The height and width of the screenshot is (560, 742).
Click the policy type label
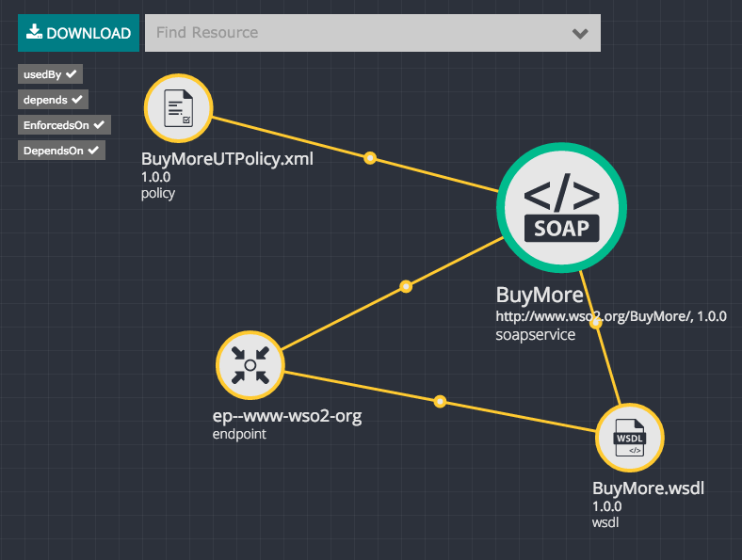[x=158, y=194]
